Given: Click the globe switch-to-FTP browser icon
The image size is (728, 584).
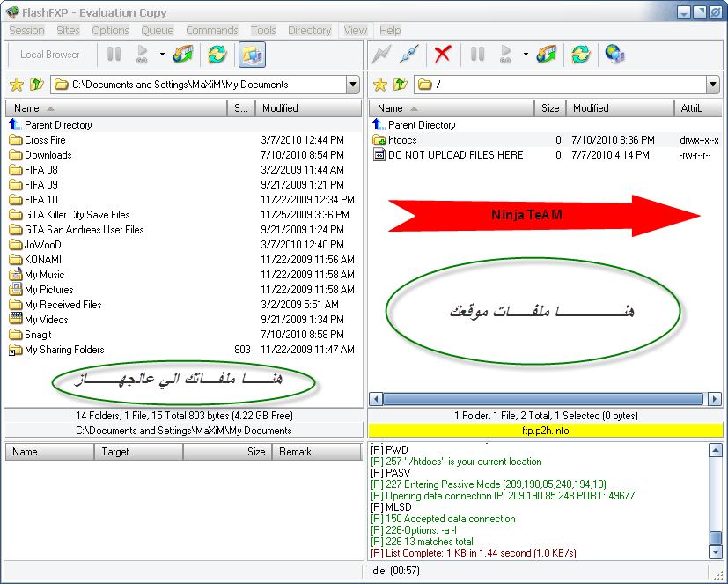Looking at the screenshot, I should (x=614, y=55).
